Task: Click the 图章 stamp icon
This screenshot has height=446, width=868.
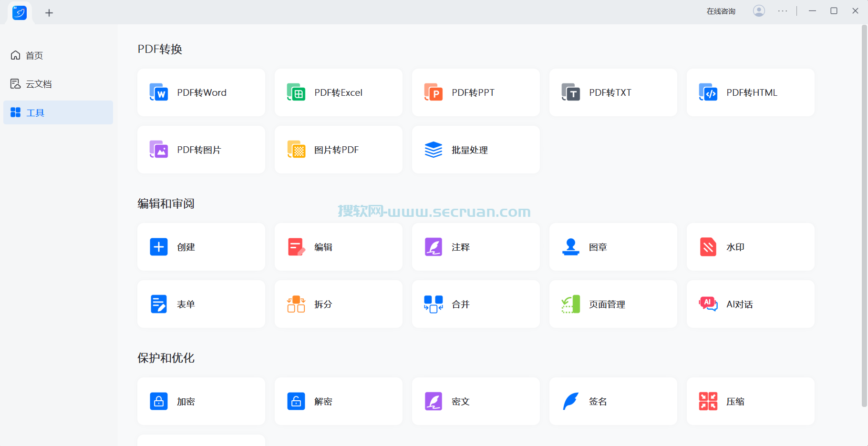Action: 570,247
